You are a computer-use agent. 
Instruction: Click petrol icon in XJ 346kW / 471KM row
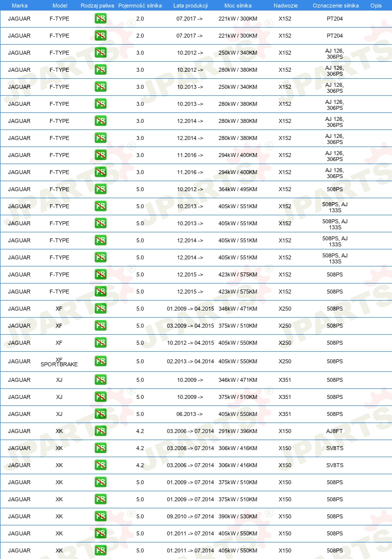(101, 380)
